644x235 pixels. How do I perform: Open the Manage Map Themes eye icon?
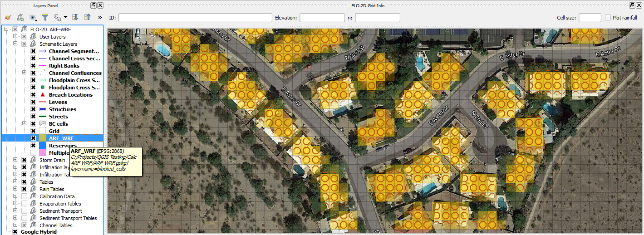[33, 18]
